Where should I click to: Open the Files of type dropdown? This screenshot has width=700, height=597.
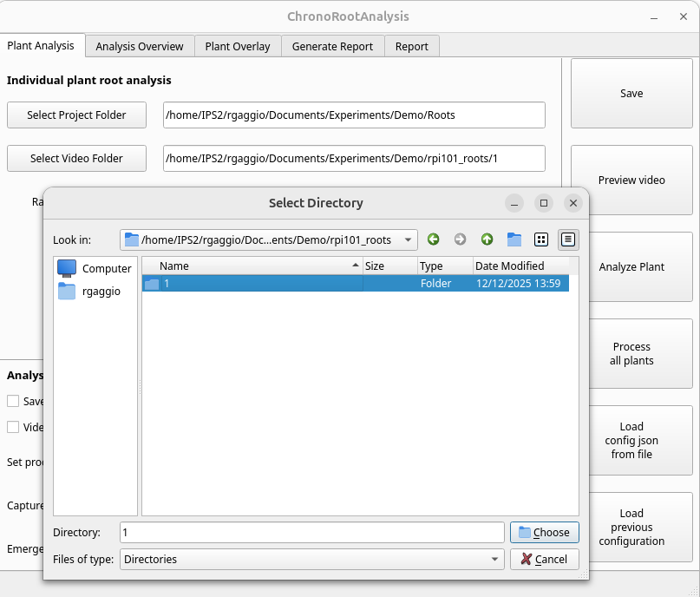(493, 559)
